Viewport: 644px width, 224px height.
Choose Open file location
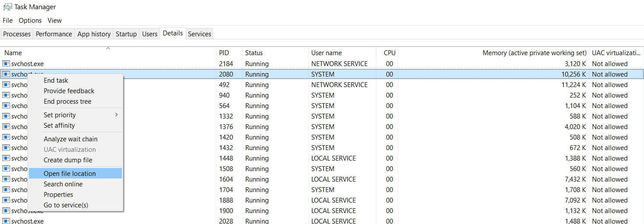[x=75, y=174]
